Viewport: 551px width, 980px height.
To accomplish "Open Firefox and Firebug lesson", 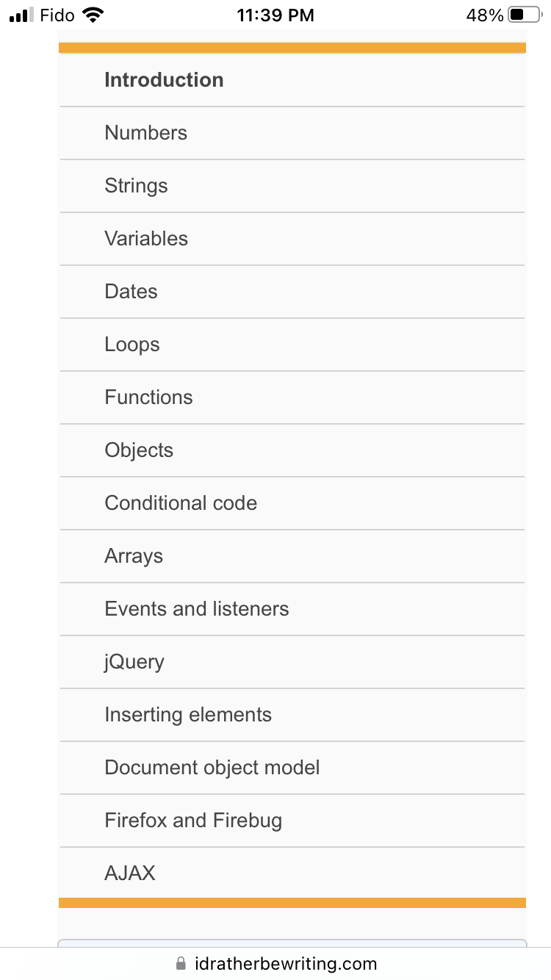I will click(x=193, y=821).
